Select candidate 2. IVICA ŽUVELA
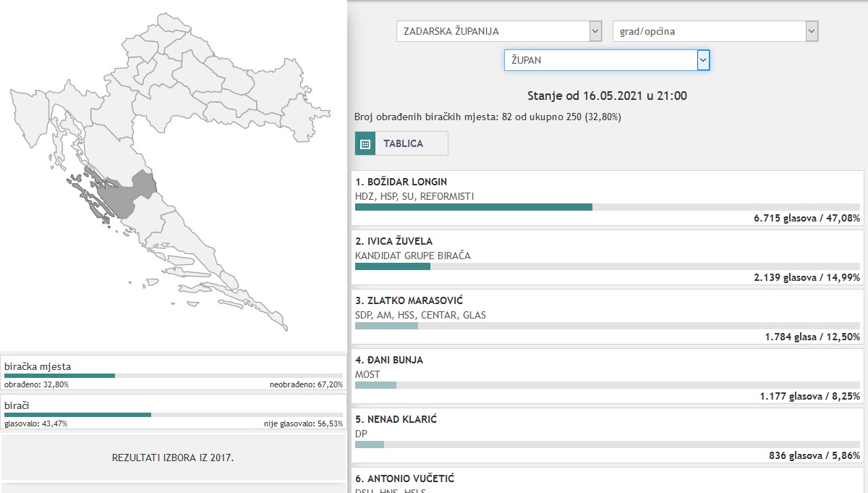This screenshot has width=868, height=493. [394, 241]
